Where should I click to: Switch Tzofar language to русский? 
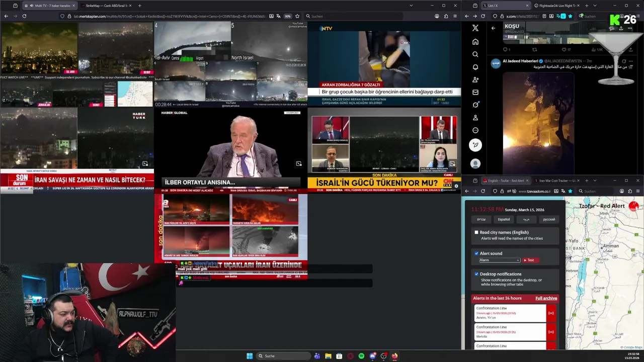[549, 219]
